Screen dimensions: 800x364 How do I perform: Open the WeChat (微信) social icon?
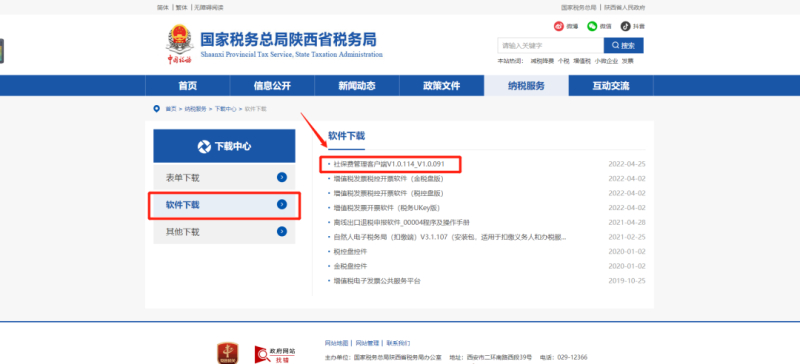coord(592,26)
